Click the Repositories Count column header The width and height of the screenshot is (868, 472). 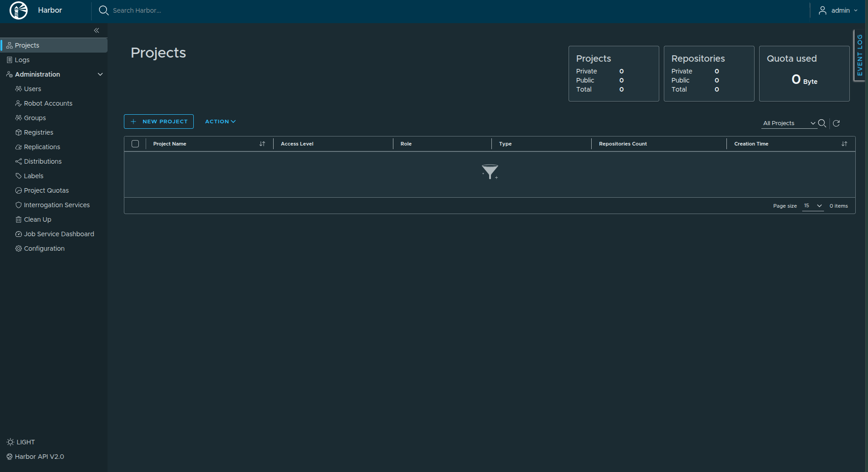pos(623,144)
